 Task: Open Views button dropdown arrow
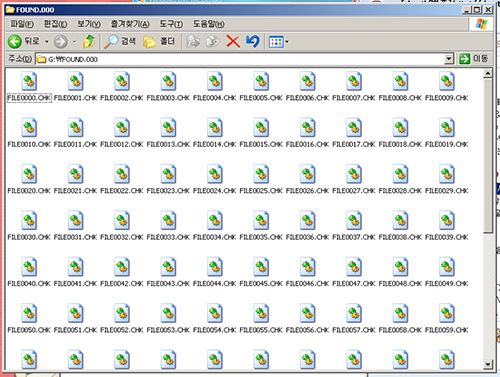point(287,42)
